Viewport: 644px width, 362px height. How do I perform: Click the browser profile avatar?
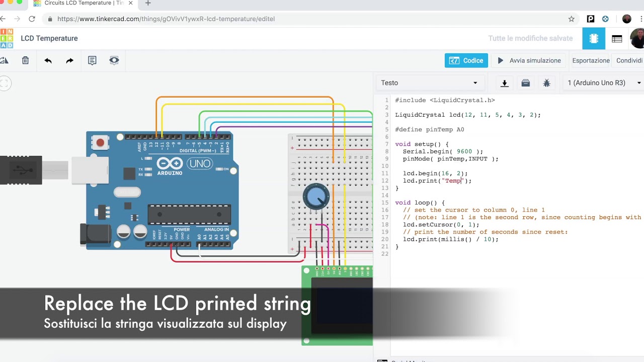click(626, 19)
